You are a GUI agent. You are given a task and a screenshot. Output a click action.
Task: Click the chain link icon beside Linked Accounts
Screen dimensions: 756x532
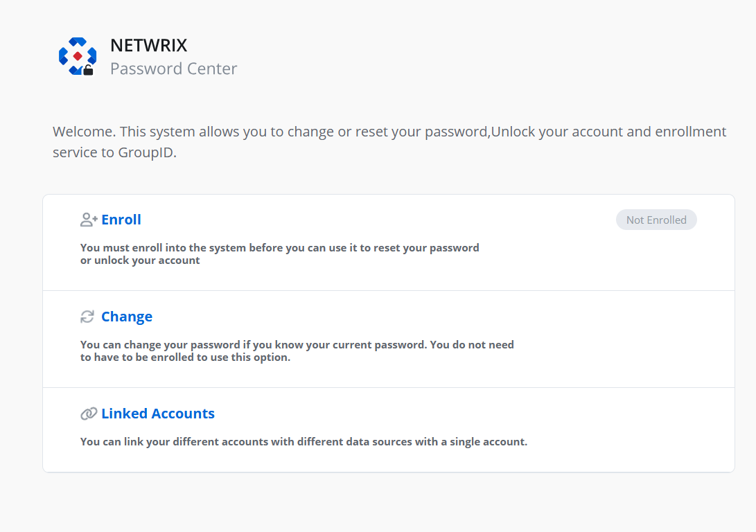tap(89, 414)
